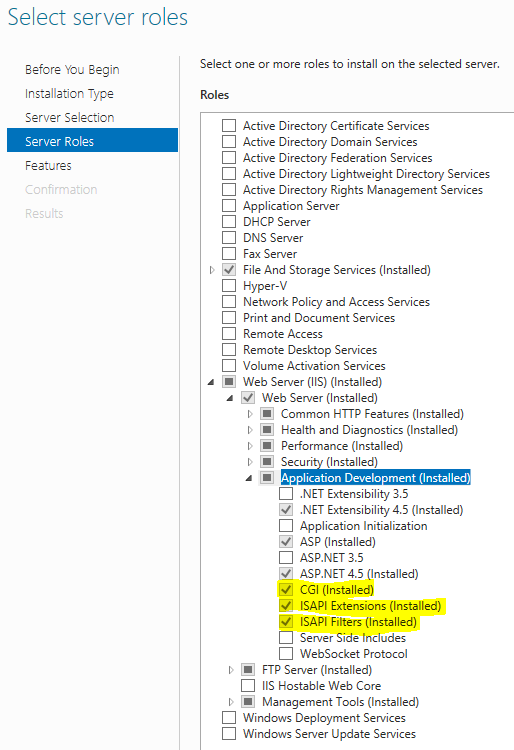Toggle the Web Server (Installed) checkbox
The height and width of the screenshot is (750, 514).
pyautogui.click(x=248, y=398)
